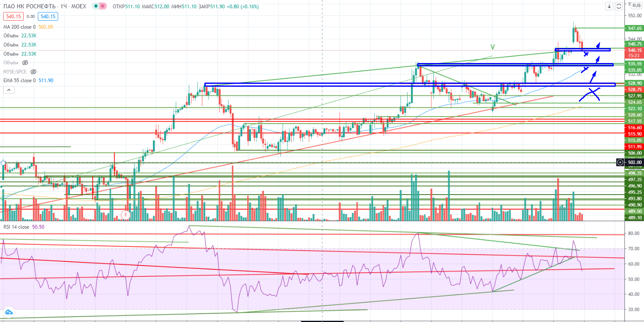Select the RSI 14 close indicator label
Screen dimensions: 644x322
point(17,227)
